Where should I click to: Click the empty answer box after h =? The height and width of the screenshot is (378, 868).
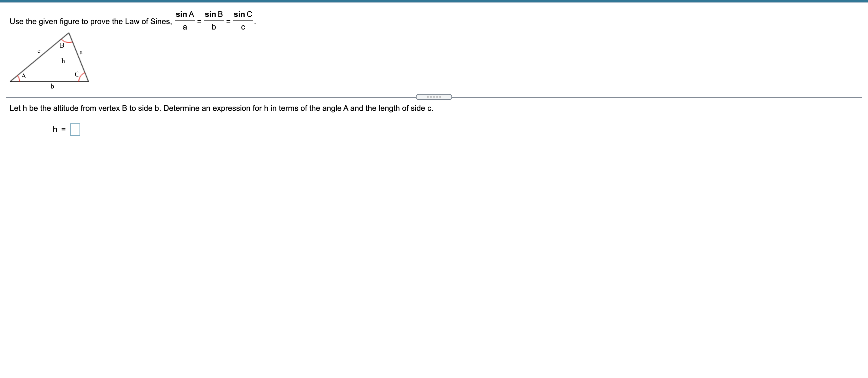[x=75, y=130]
